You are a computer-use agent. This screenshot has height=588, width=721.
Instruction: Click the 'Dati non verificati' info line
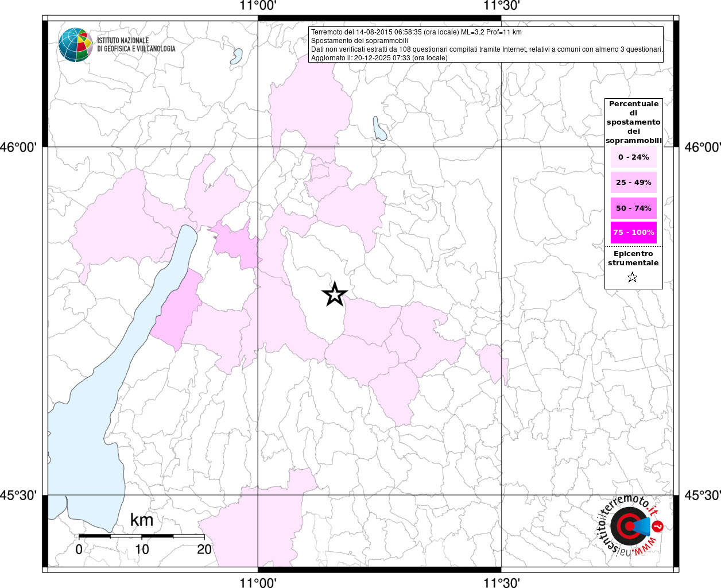[487, 49]
